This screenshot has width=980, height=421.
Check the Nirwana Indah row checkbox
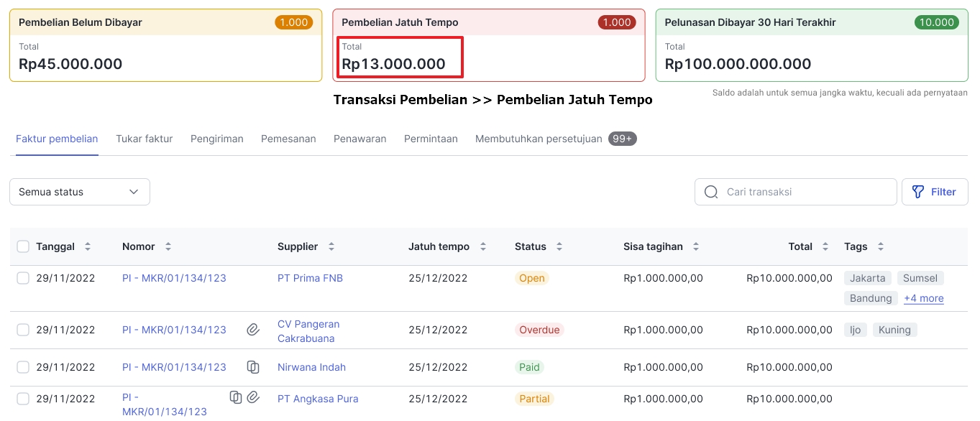23,367
